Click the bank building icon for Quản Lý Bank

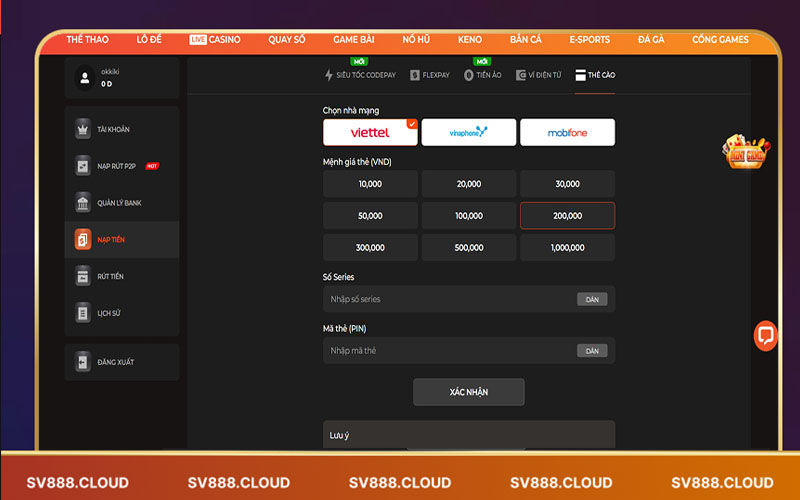[83, 203]
